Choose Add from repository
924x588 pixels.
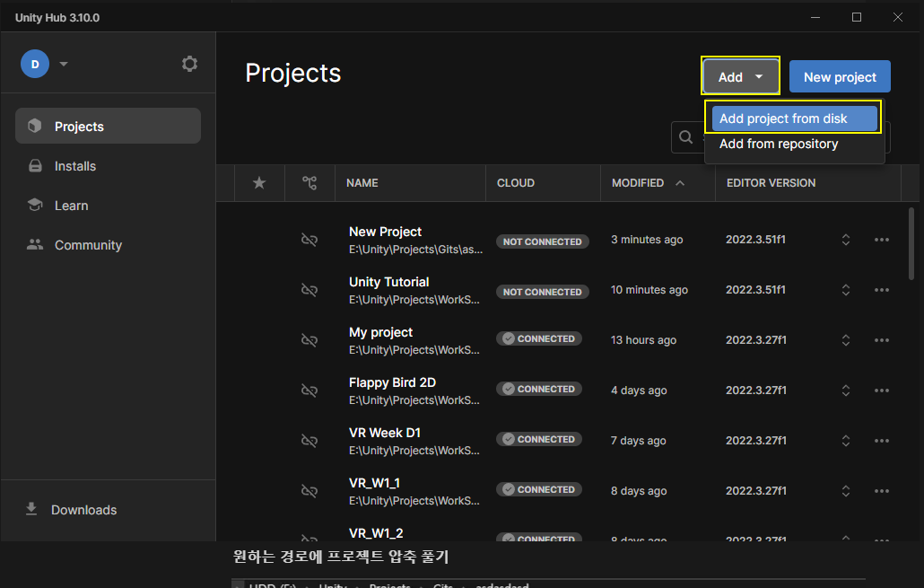click(x=779, y=144)
